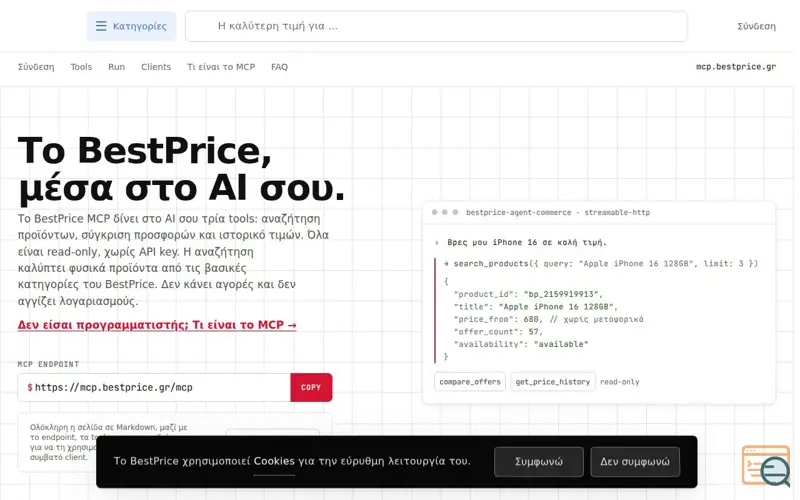This screenshot has width=800, height=500.
Task: Click the search_products call line
Action: (601, 264)
